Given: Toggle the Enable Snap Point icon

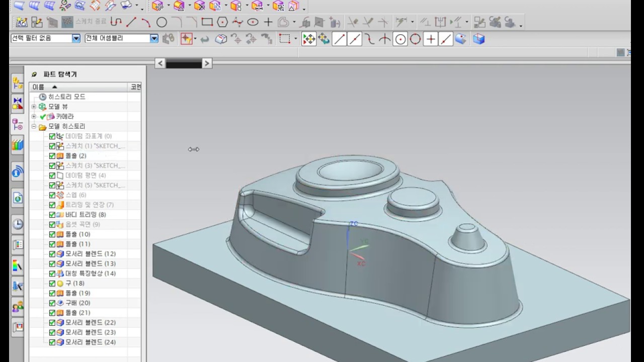Looking at the screenshot, I should pyautogui.click(x=309, y=39).
